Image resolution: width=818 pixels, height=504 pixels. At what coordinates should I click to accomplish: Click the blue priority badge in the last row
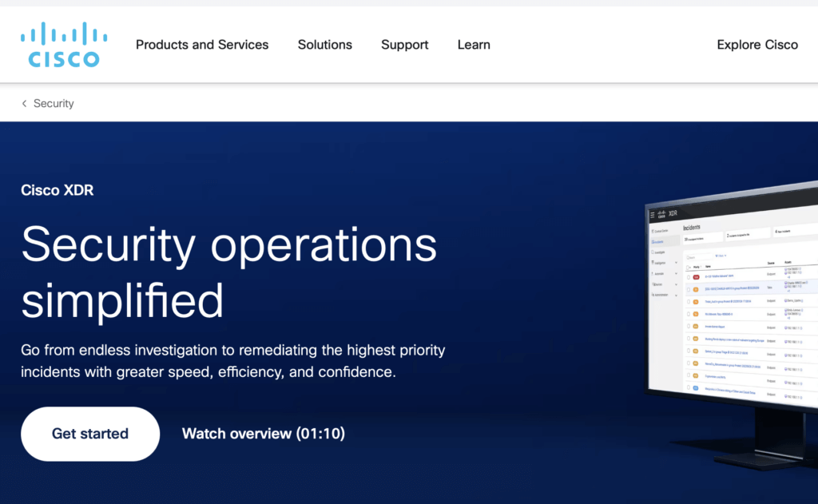pos(695,387)
